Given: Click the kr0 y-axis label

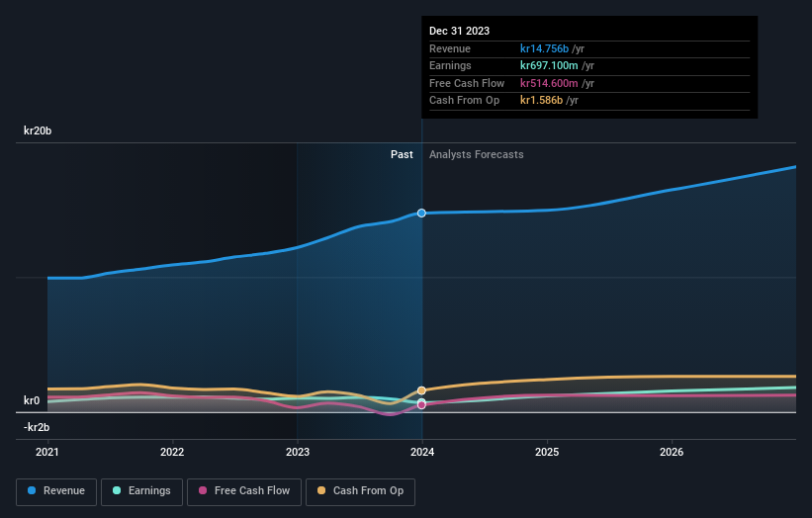Looking at the screenshot, I should click(x=32, y=400).
